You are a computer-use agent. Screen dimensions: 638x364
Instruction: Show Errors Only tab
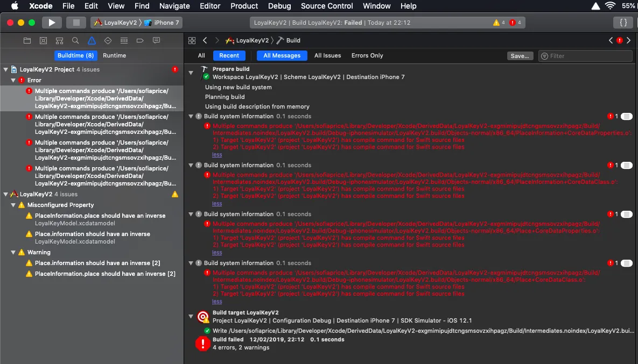[x=367, y=56]
